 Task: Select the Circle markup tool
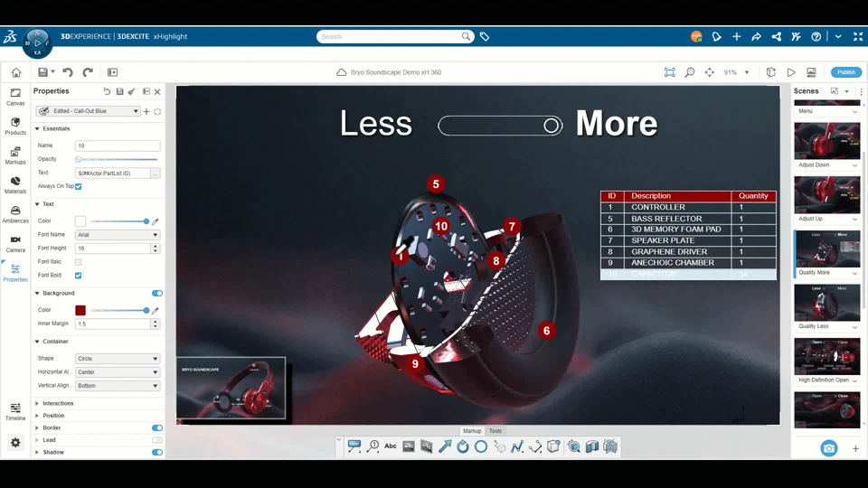[x=481, y=446]
